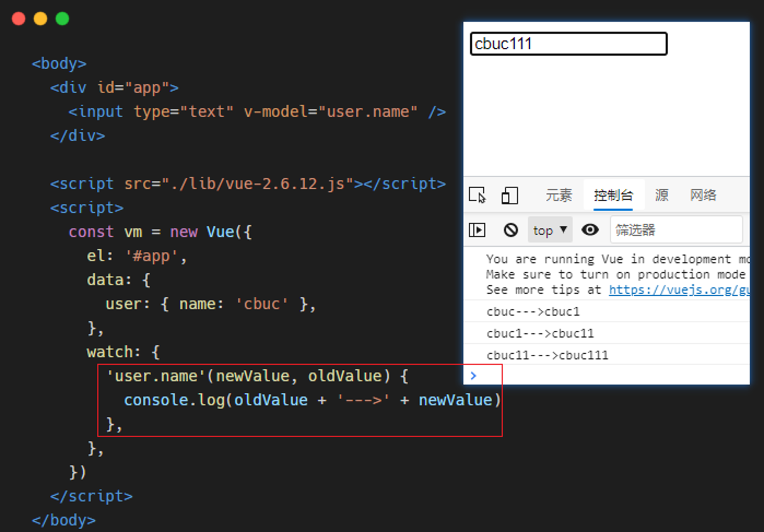Click the input v-model code line

257,112
